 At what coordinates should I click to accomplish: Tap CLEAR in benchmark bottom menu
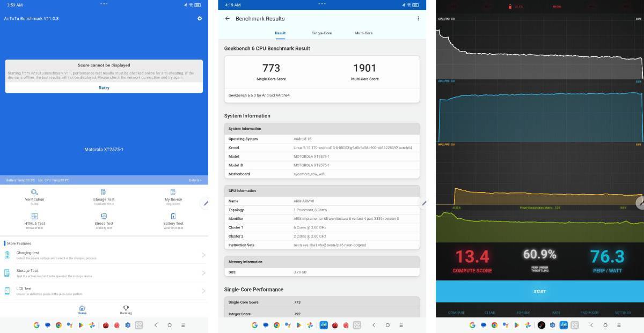coord(489,313)
